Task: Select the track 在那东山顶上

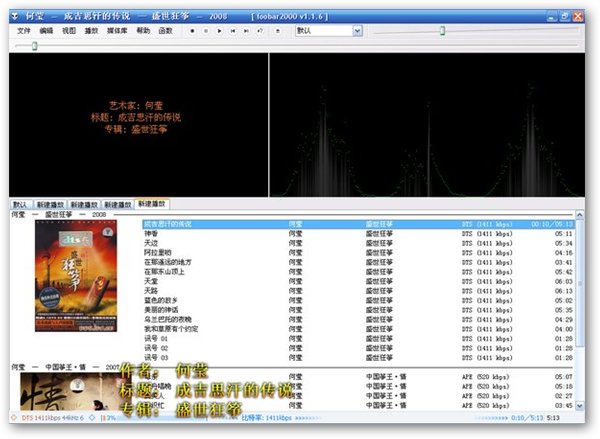Action: tap(358, 272)
